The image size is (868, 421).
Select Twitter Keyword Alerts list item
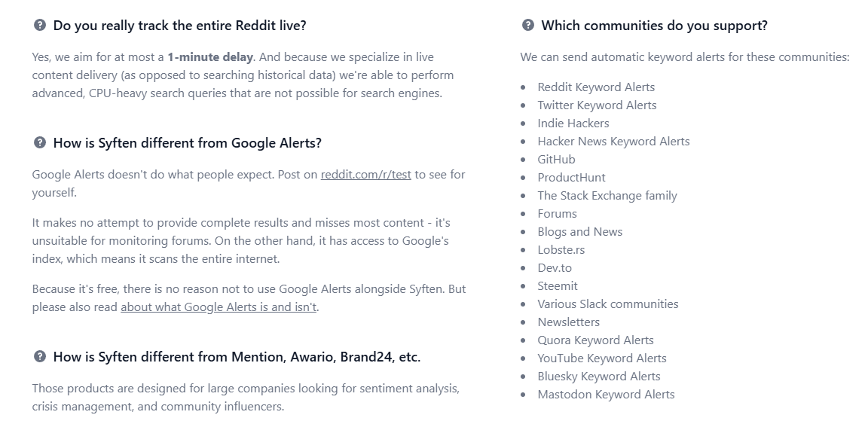click(x=597, y=105)
